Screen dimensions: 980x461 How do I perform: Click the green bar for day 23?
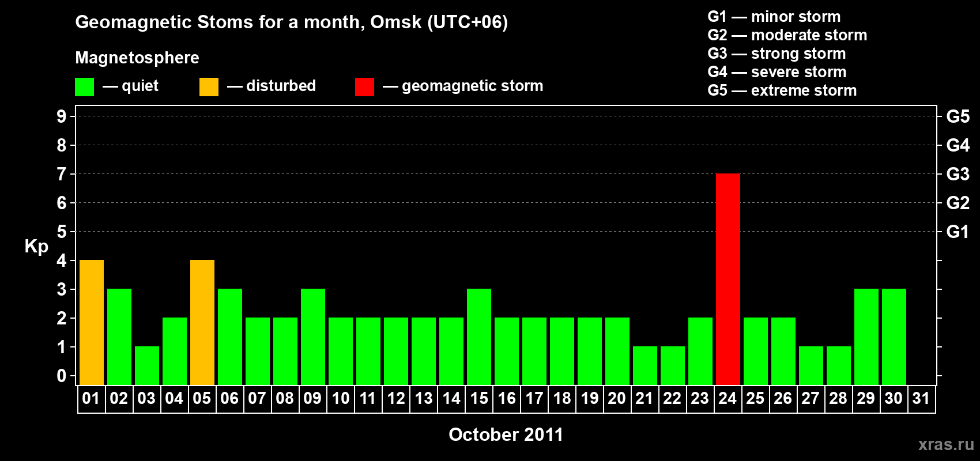(x=700, y=351)
